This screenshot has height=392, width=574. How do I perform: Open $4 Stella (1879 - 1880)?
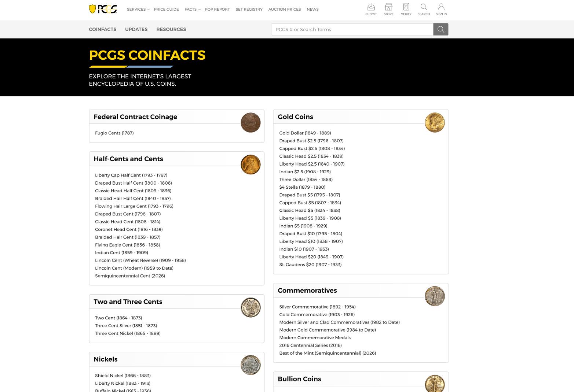[302, 187]
